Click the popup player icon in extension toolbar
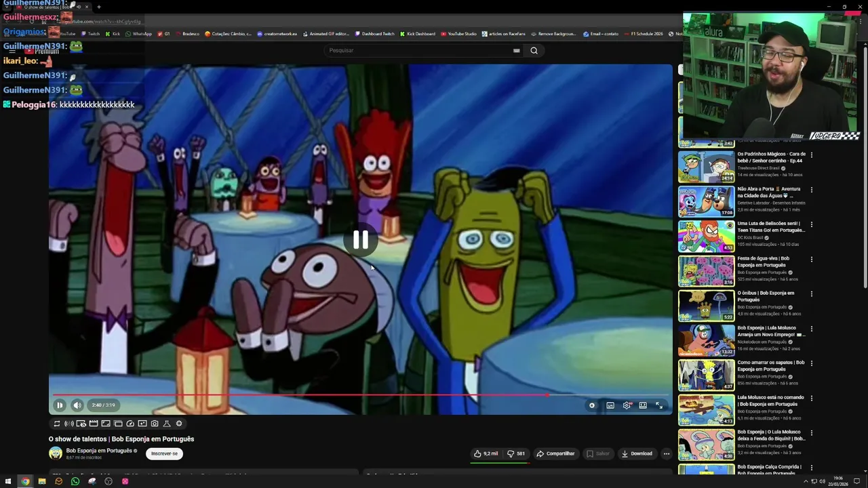 coord(81,424)
